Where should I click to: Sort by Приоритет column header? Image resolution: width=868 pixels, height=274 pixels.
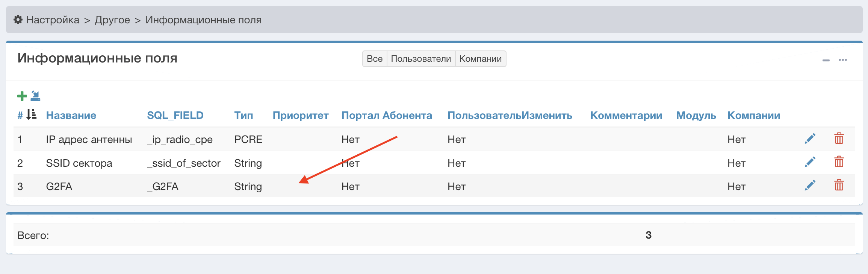(300, 115)
